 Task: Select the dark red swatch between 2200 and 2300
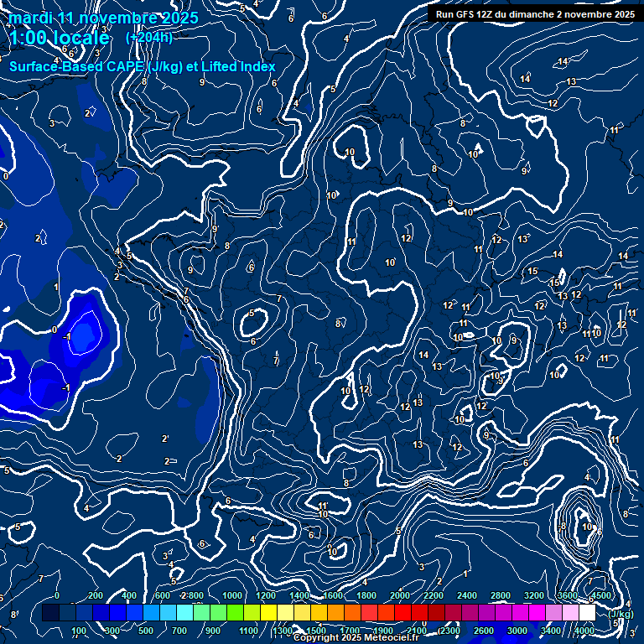click(x=437, y=612)
